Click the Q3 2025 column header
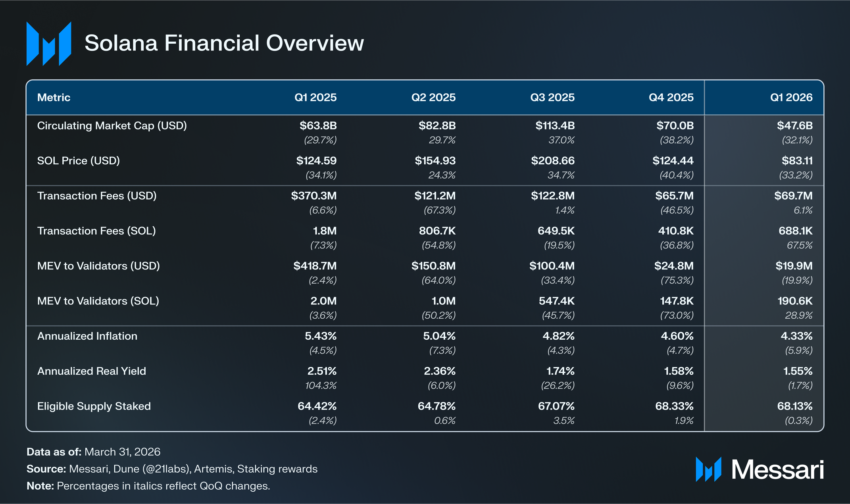 (552, 97)
